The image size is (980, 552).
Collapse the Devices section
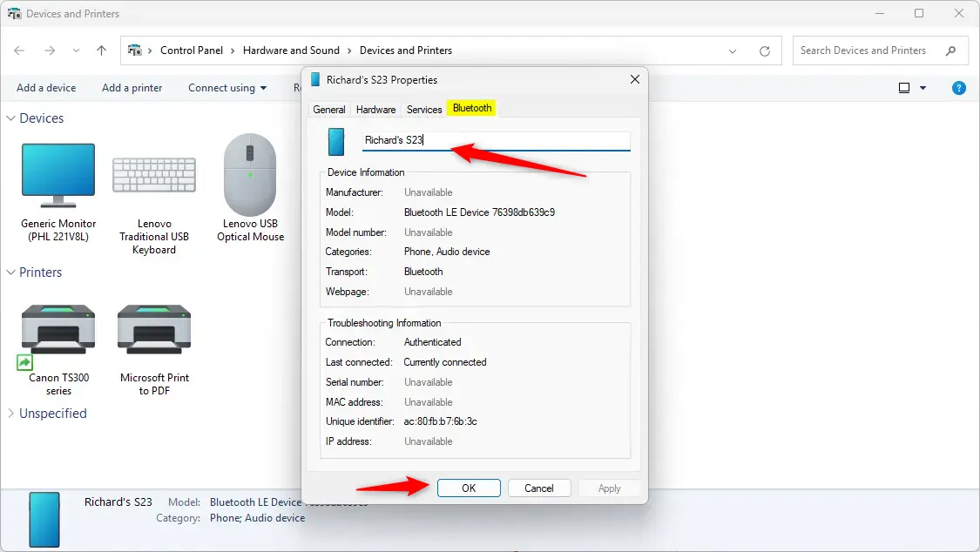pos(10,118)
